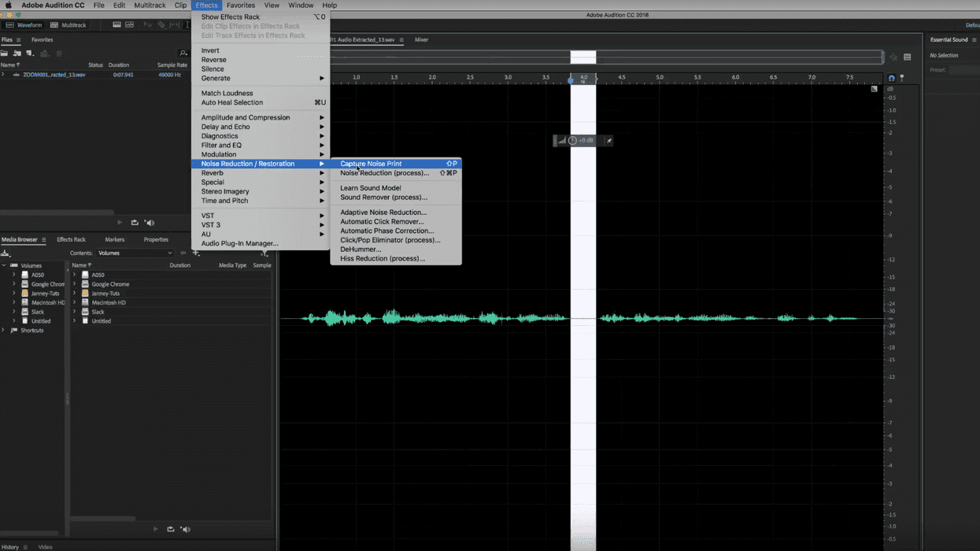Click the navigator settings icon at top right
The width and height of the screenshot is (980, 551).
[x=908, y=57]
